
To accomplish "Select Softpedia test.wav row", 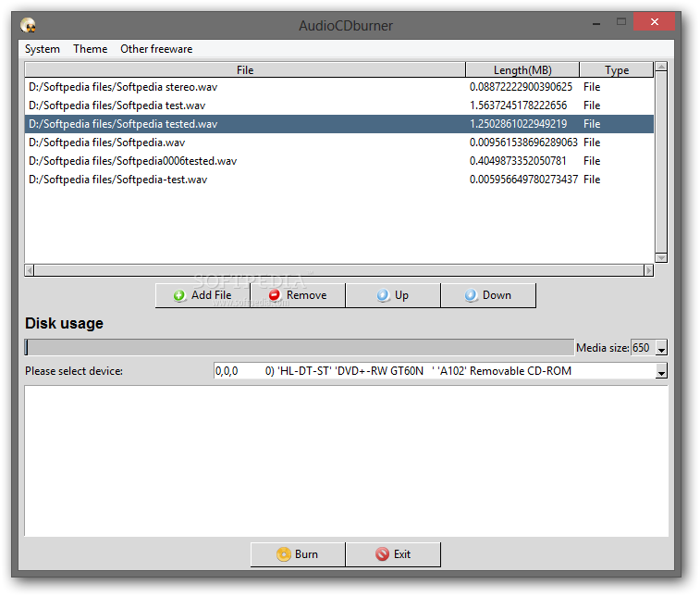I will point(339,106).
